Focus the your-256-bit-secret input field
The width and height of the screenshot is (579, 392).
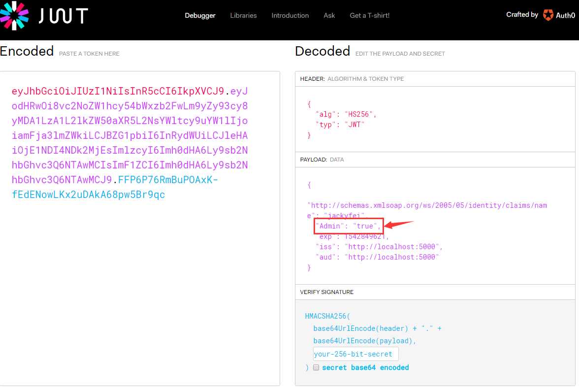coord(355,354)
